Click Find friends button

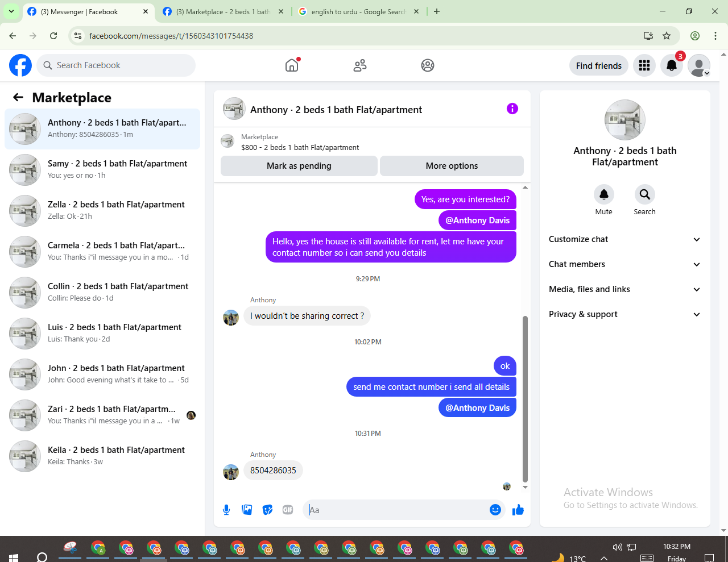point(599,65)
